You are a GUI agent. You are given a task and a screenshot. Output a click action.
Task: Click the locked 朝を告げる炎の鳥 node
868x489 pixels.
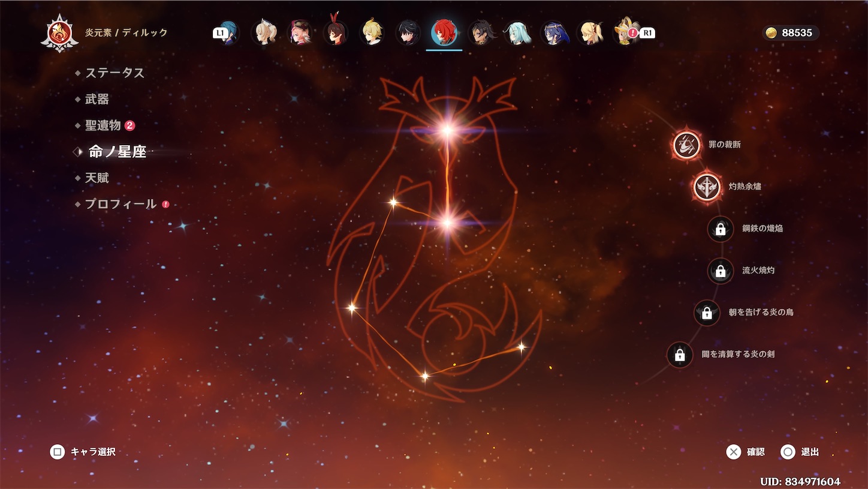click(x=707, y=313)
